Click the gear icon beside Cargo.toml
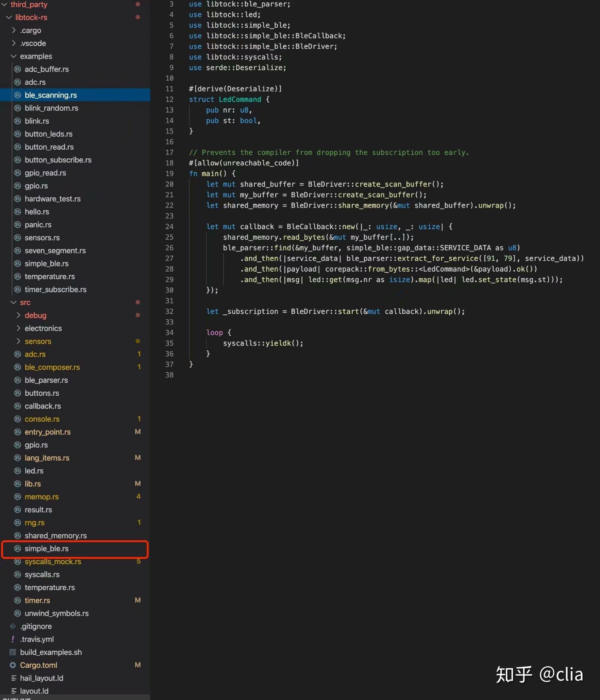The image size is (600, 700). click(12, 665)
